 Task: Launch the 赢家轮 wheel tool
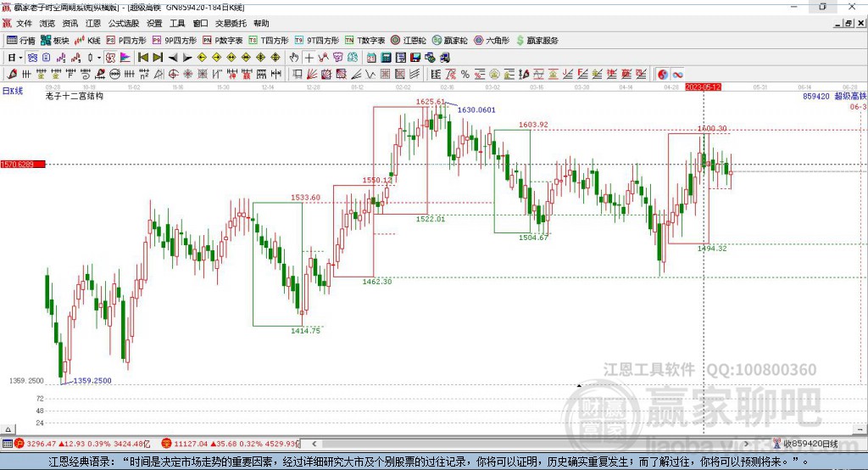click(x=449, y=41)
